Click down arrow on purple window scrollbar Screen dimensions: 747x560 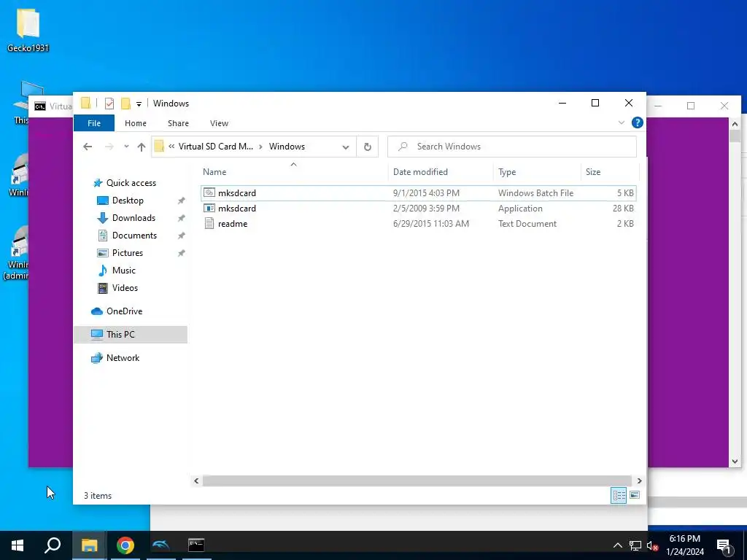pos(735,462)
